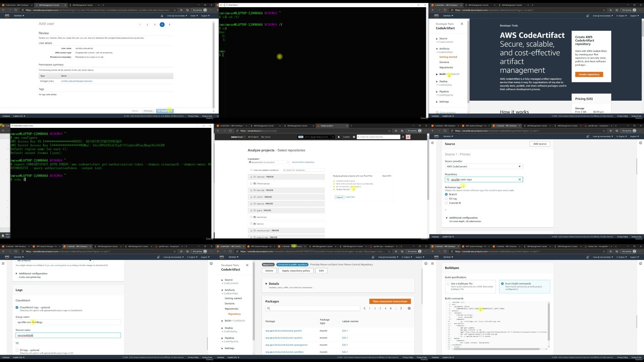Click AWS logo on CodeBuild Buildspec page
Screen dimensions: 644x362
436,257
